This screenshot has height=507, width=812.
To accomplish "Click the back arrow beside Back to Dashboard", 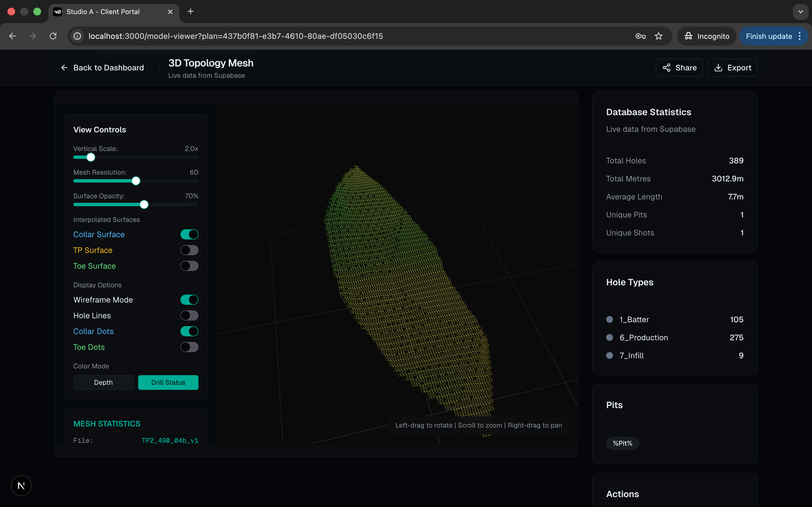I will 64,68.
